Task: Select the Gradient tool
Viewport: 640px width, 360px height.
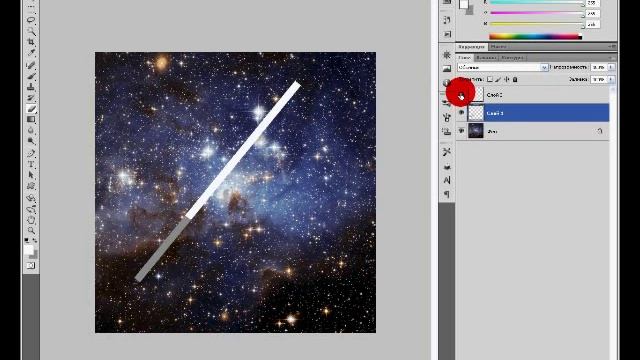Action: tap(31, 120)
